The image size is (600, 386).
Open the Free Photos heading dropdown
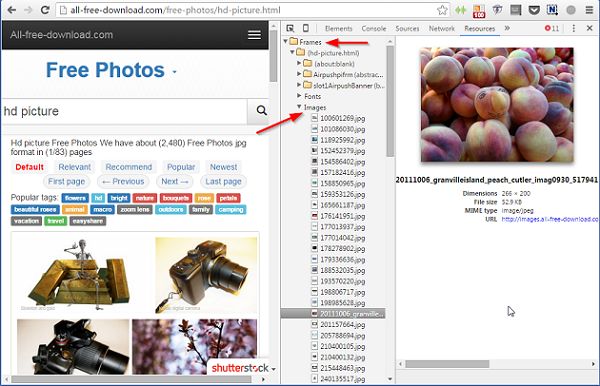[x=174, y=72]
